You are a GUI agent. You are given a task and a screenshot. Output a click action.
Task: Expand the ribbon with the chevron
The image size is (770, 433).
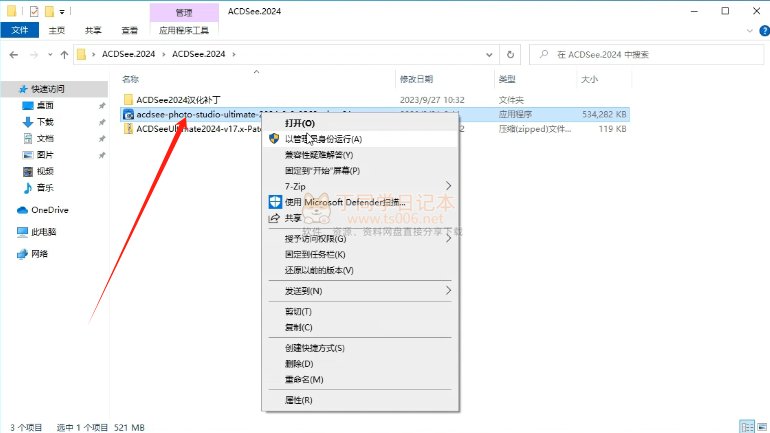point(749,30)
